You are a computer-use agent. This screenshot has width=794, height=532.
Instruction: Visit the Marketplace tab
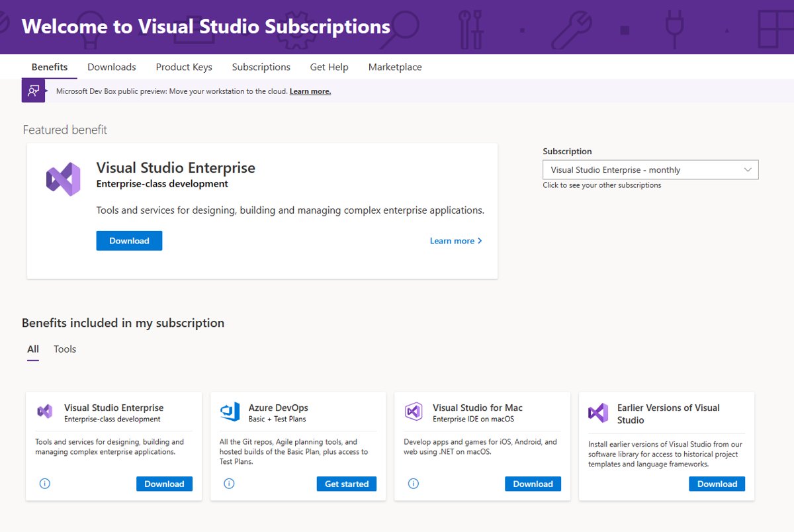click(x=395, y=67)
